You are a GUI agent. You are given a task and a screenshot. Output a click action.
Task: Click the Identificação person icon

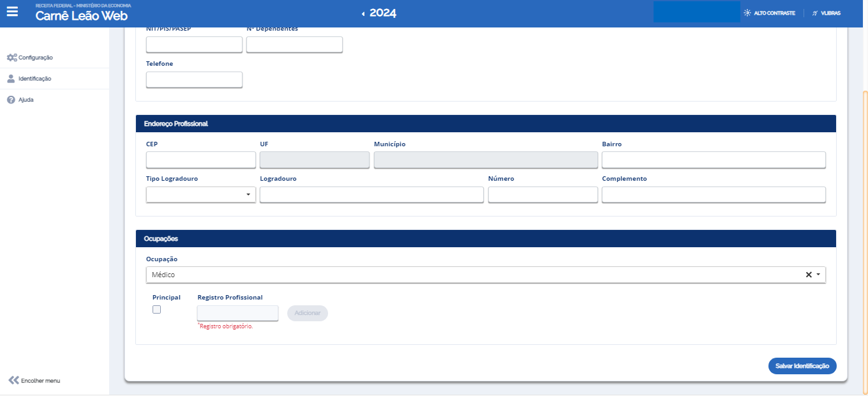click(11, 79)
